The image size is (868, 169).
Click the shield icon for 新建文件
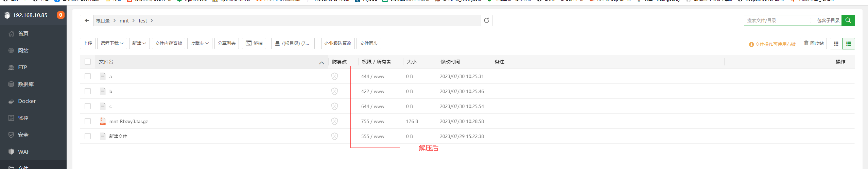coord(335,136)
